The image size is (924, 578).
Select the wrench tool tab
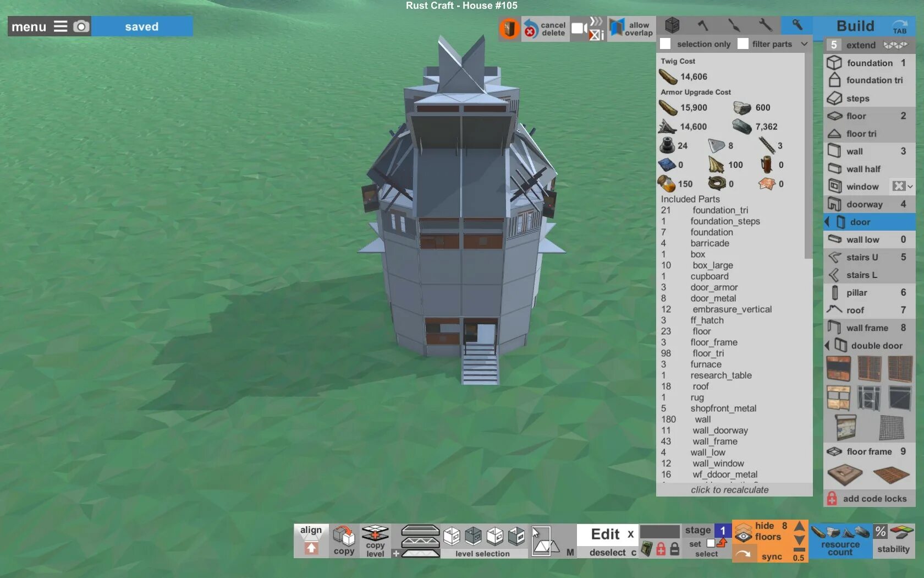(x=765, y=25)
